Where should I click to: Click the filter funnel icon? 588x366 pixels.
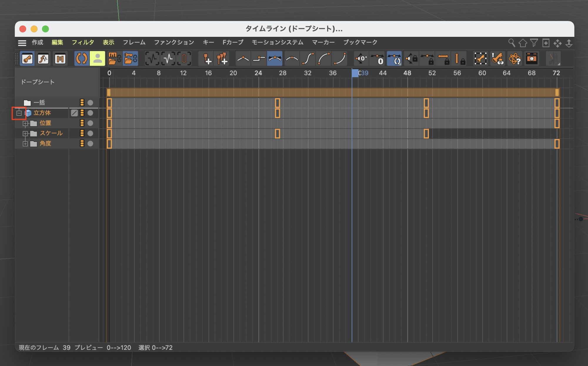click(534, 43)
